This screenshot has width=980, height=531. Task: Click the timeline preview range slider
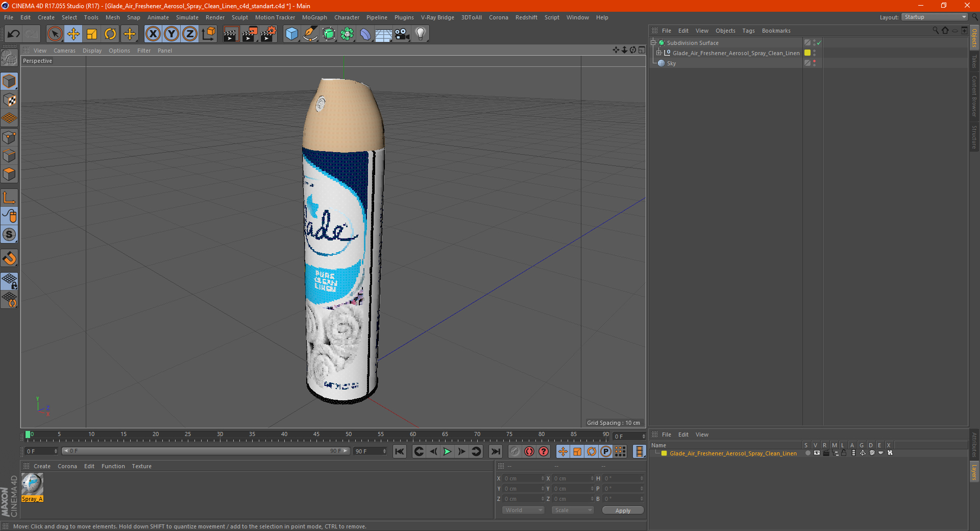(x=206, y=451)
